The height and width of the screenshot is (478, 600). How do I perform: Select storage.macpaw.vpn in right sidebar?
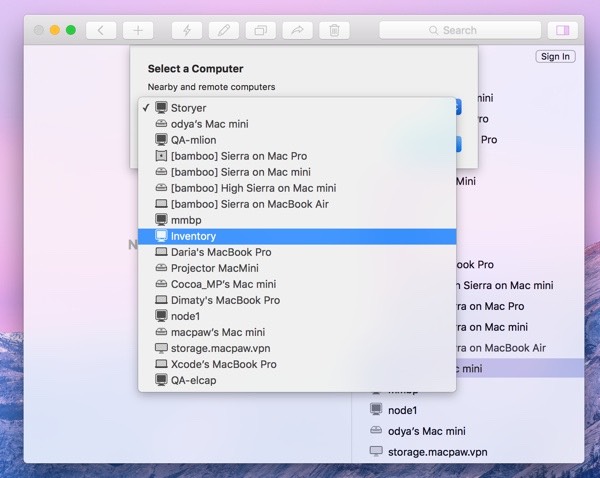(468, 452)
